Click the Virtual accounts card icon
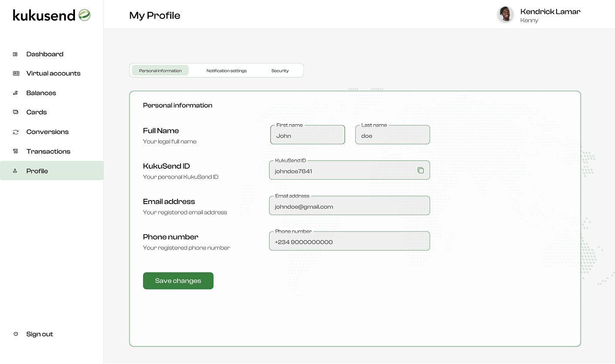615x364 pixels. [x=15, y=73]
